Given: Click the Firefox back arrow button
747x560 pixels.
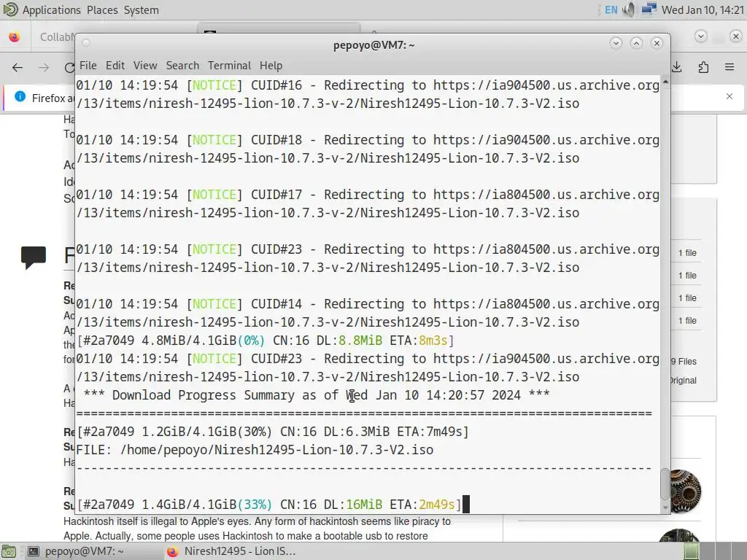Looking at the screenshot, I should coord(18,68).
